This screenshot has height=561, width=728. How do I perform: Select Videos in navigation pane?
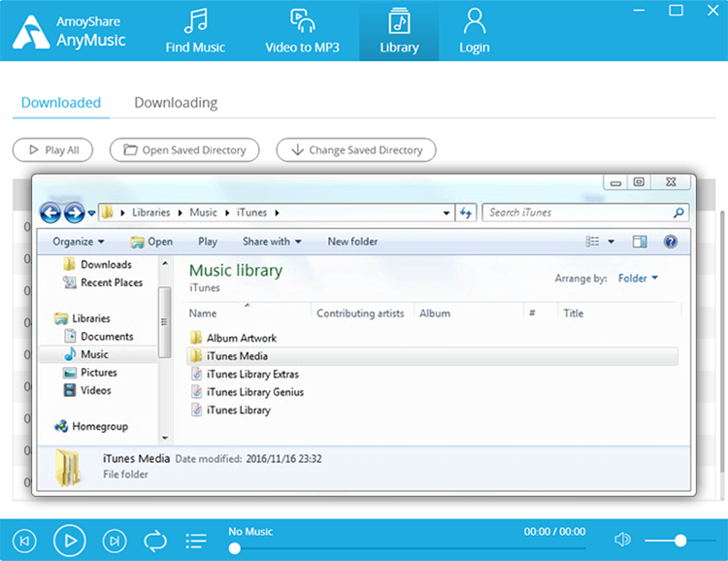pyautogui.click(x=87, y=390)
